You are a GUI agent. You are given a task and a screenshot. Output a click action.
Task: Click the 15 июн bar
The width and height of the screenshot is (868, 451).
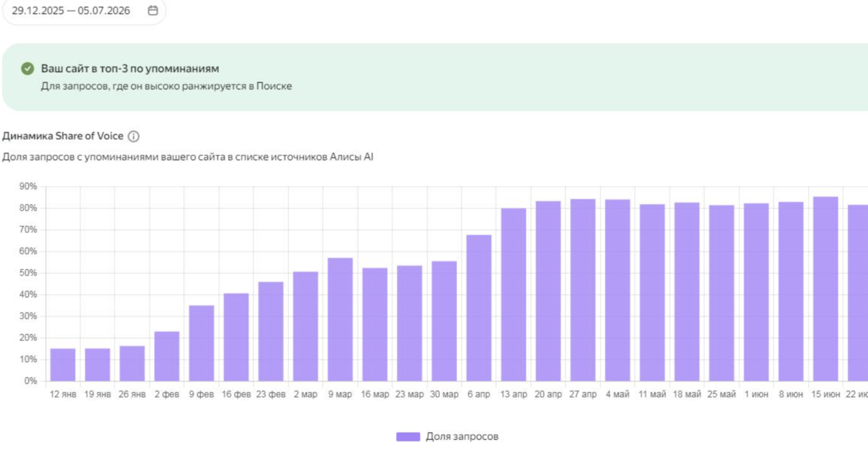pyautogui.click(x=825, y=289)
